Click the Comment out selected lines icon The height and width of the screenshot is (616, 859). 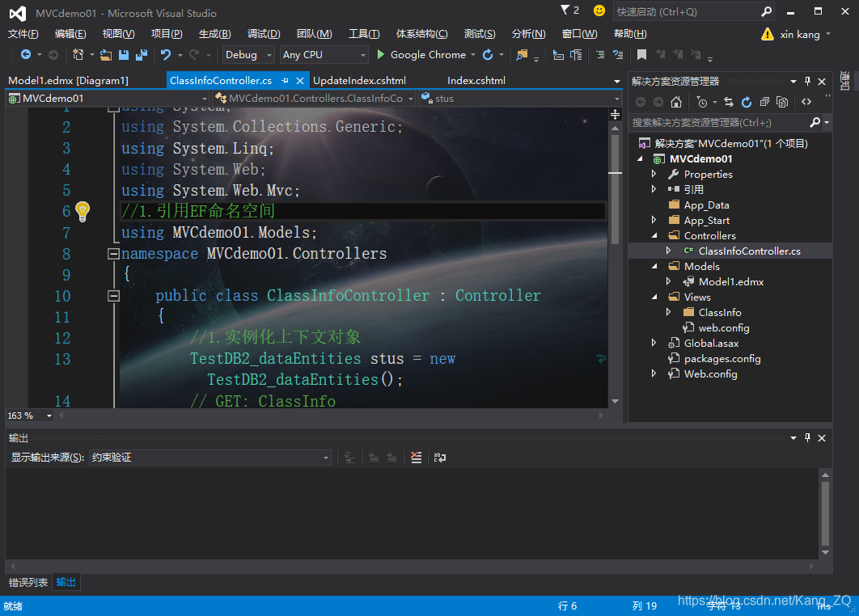(x=600, y=55)
